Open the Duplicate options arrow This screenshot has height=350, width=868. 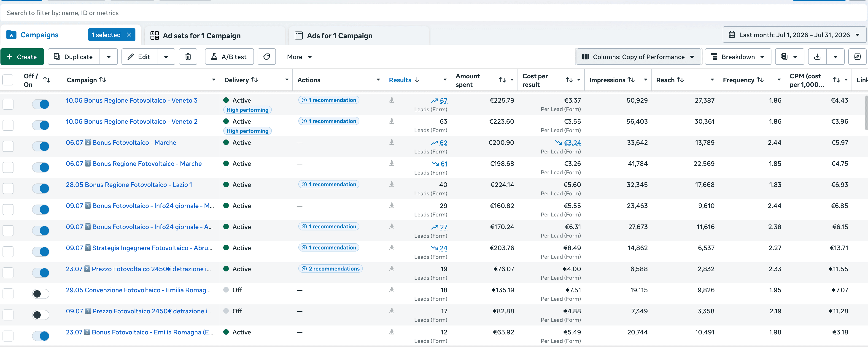(x=108, y=57)
